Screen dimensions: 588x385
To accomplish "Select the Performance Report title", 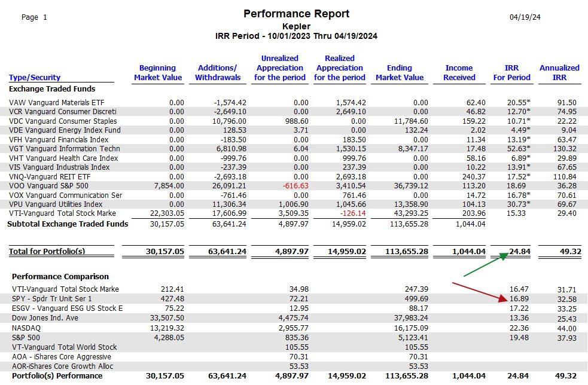I will click(x=296, y=14).
